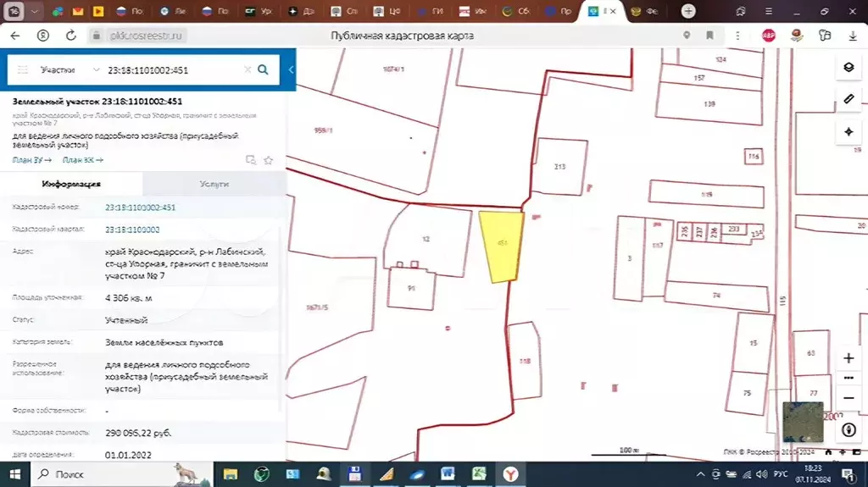
Task: Open the tab counter button showing 16
Action: (14, 11)
